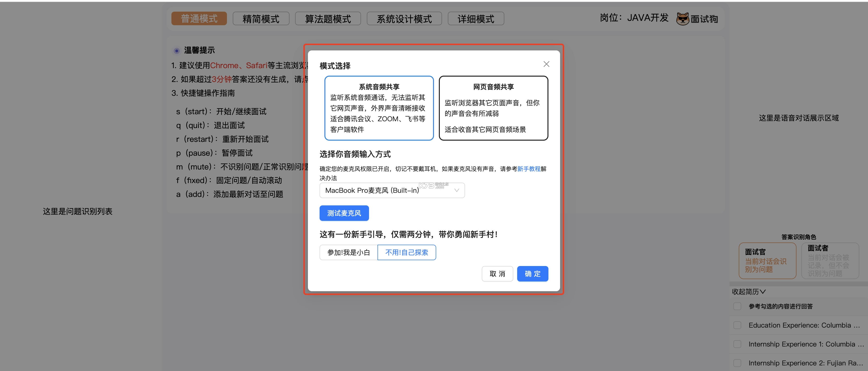
Task: Select 面试官 as answer recognition role
Action: click(x=767, y=261)
